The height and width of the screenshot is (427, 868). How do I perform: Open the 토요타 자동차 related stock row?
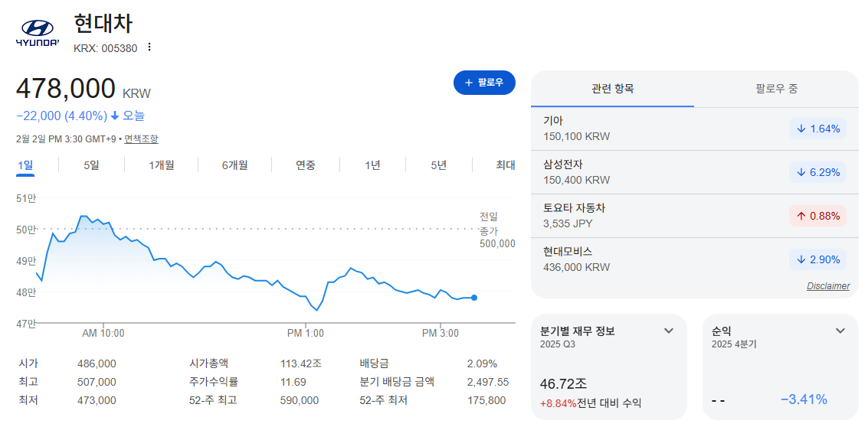coord(695,216)
